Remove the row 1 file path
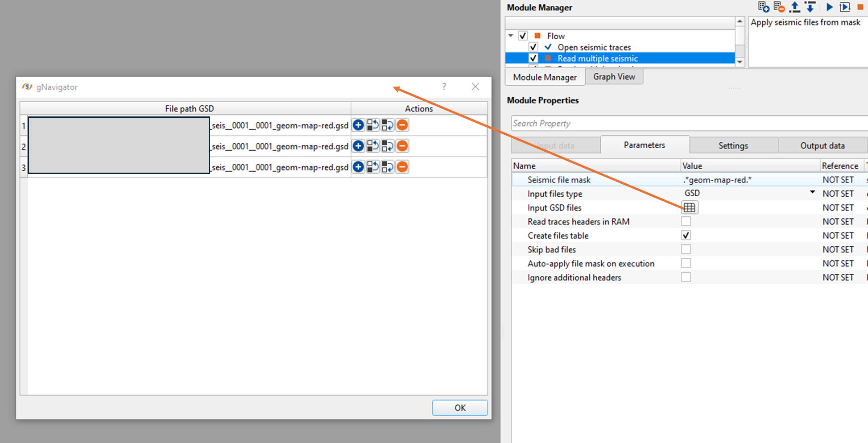Viewport: 868px width, 443px height. [402, 125]
